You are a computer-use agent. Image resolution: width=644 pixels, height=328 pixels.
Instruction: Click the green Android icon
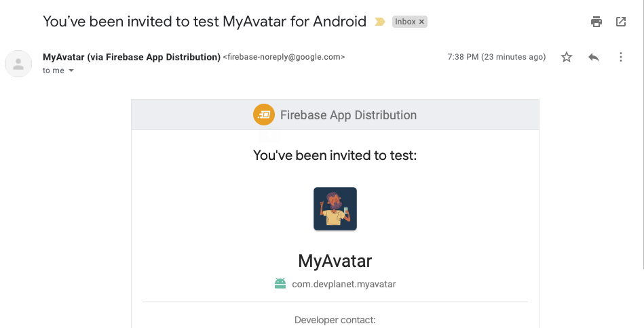click(x=280, y=284)
